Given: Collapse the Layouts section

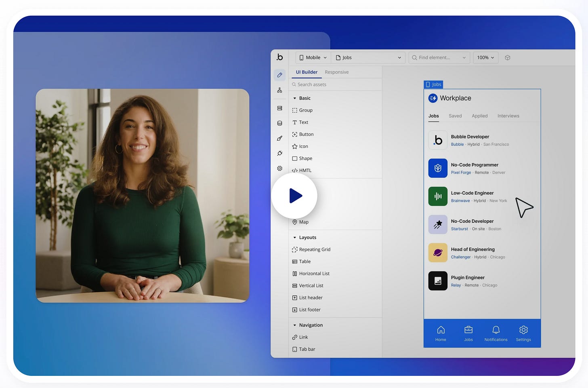Looking at the screenshot, I should 295,238.
